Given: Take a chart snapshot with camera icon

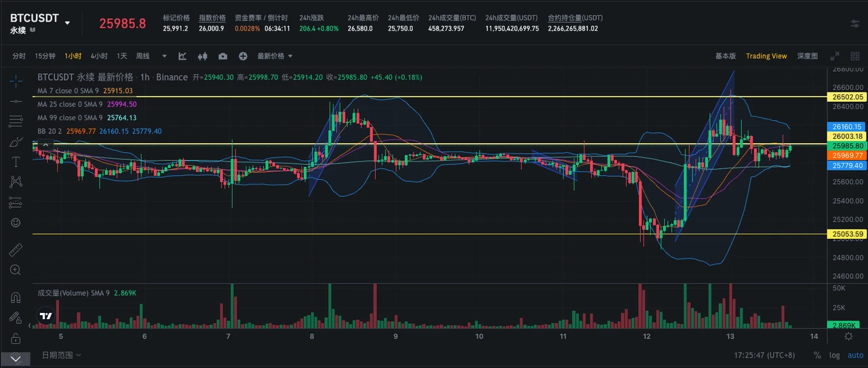Looking at the screenshot, I should coord(222,56).
